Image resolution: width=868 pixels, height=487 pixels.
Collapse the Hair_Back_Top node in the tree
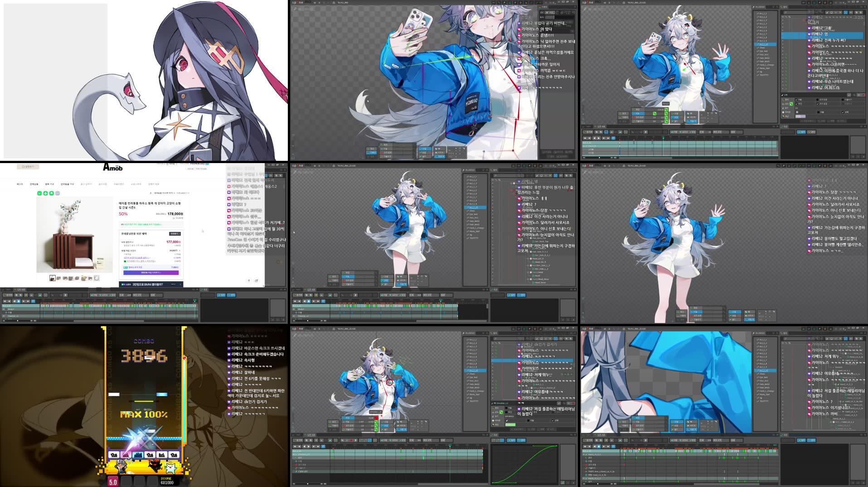click(x=528, y=238)
